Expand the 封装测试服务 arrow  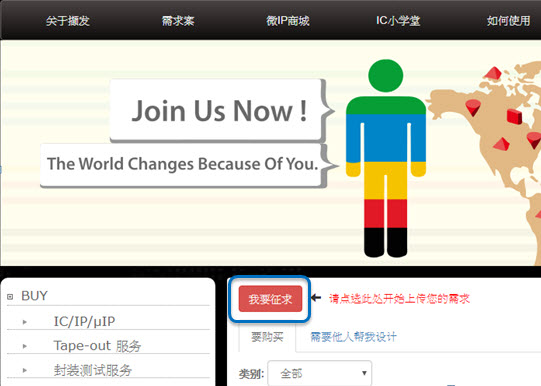coord(24,370)
